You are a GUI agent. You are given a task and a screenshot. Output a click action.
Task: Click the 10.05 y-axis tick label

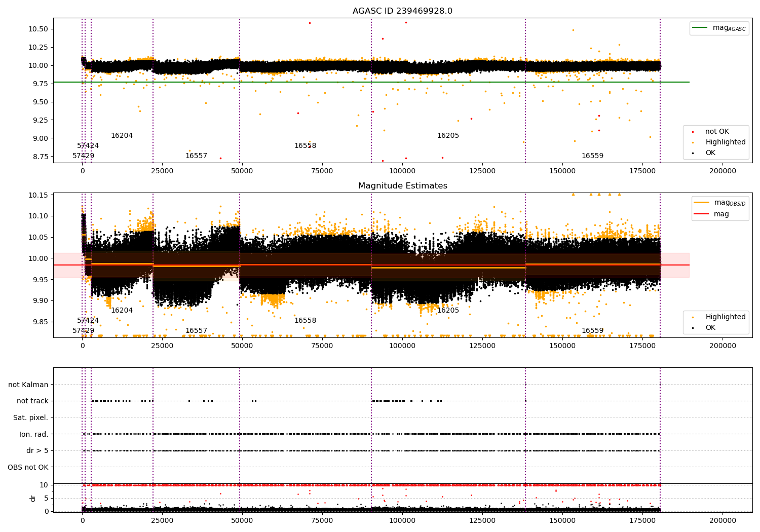38,237
